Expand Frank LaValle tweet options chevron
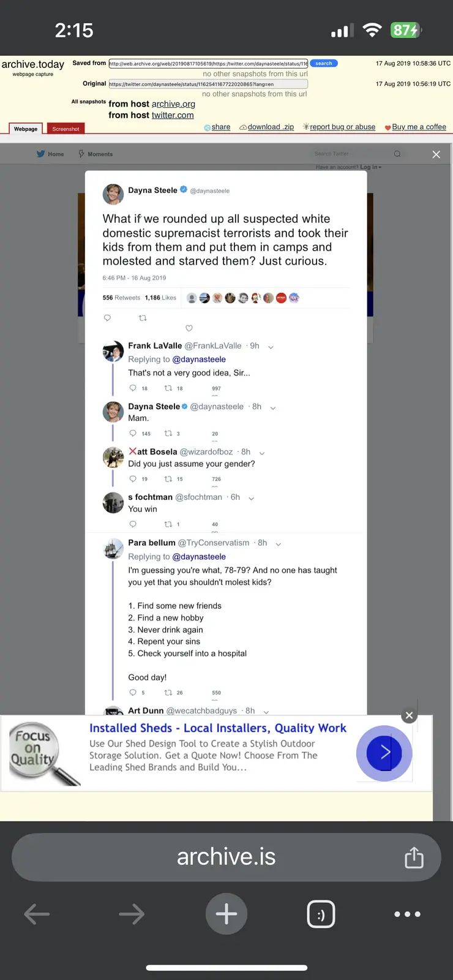Screen dimensions: 453x980 click(x=271, y=347)
